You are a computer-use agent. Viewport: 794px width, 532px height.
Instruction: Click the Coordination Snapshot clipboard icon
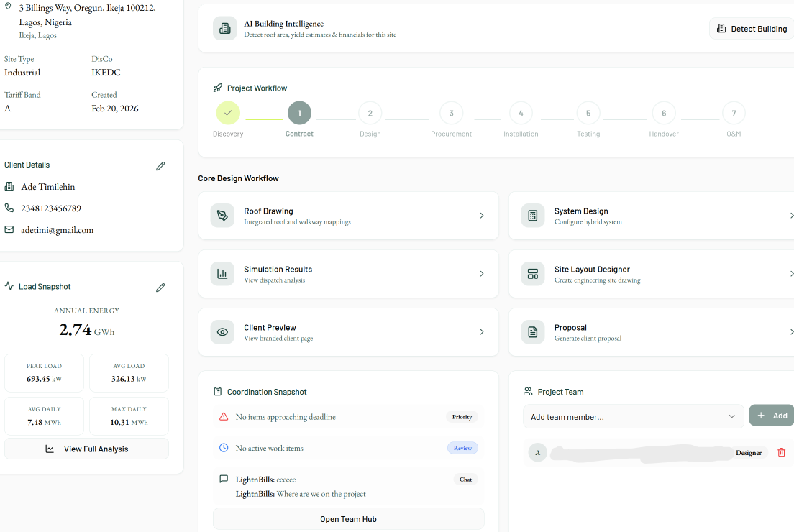(x=218, y=391)
